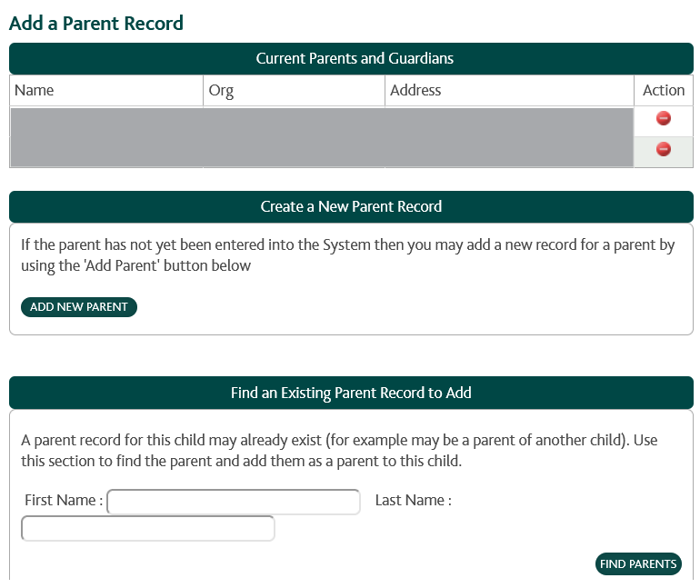This screenshot has width=700, height=588.
Task: Focus the First Name search field
Action: click(x=234, y=502)
